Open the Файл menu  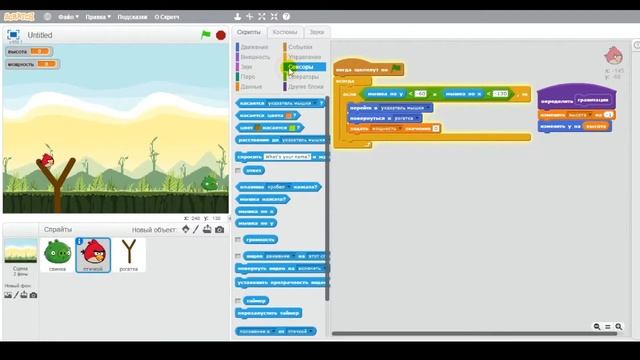pyautogui.click(x=68, y=17)
